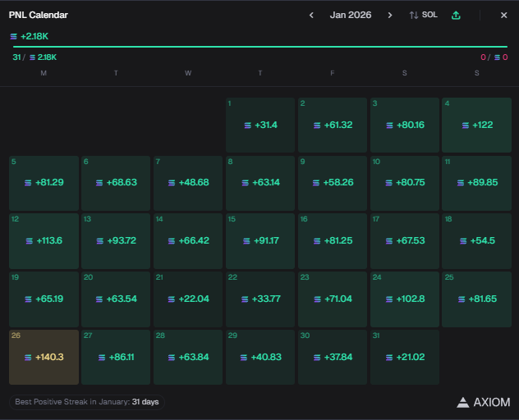Select day 2 cell showing +61.32

333,125
